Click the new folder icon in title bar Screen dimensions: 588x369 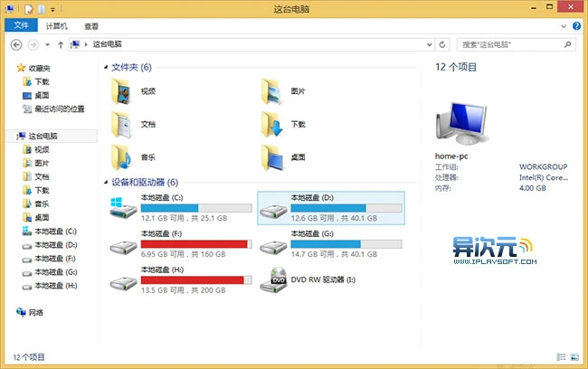[42, 9]
